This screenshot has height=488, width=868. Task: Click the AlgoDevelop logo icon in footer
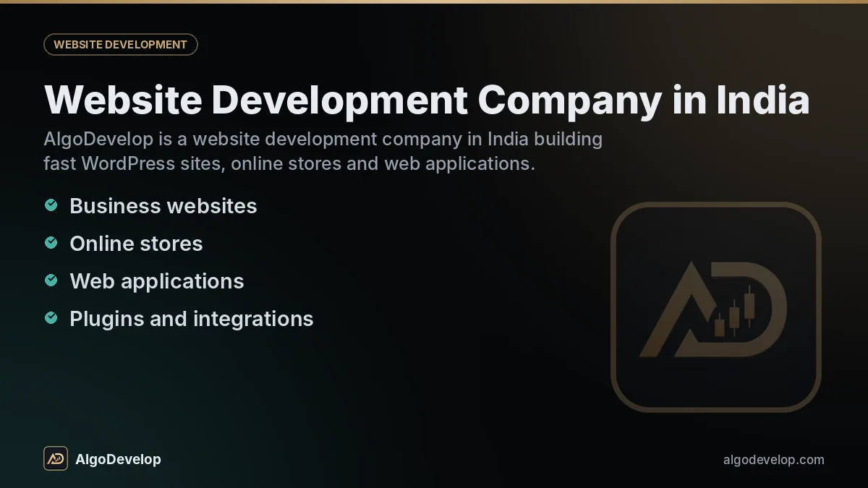(x=56, y=458)
